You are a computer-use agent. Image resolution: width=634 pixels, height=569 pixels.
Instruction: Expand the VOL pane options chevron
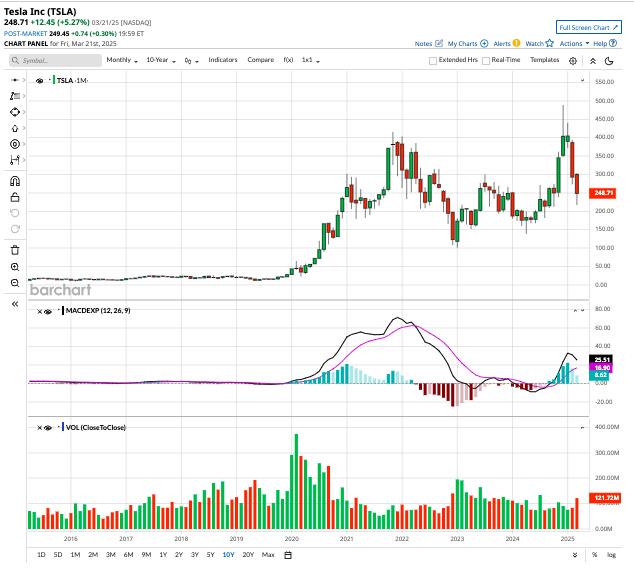583,427
